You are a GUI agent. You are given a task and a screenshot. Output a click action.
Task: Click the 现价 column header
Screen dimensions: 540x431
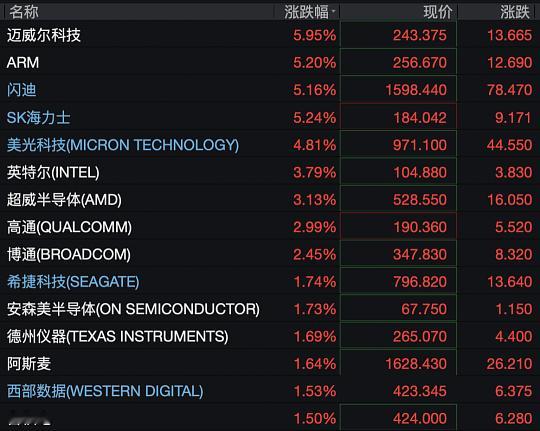(x=438, y=12)
